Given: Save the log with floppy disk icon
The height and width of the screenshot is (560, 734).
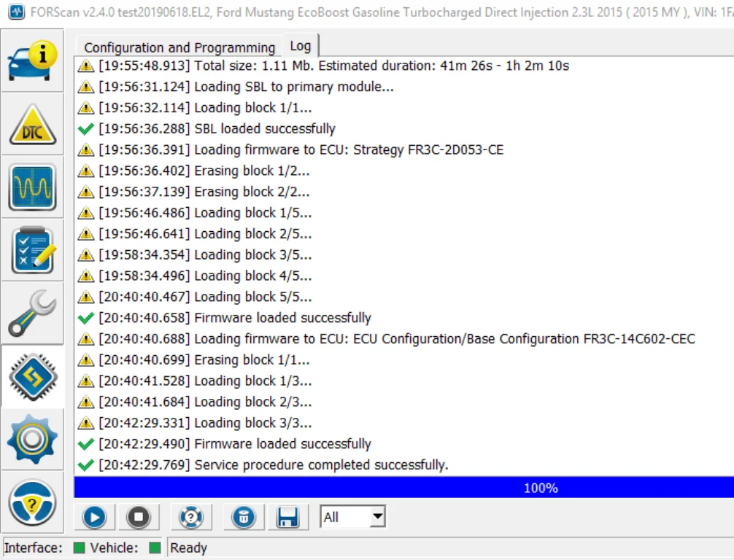Looking at the screenshot, I should click(x=287, y=518).
